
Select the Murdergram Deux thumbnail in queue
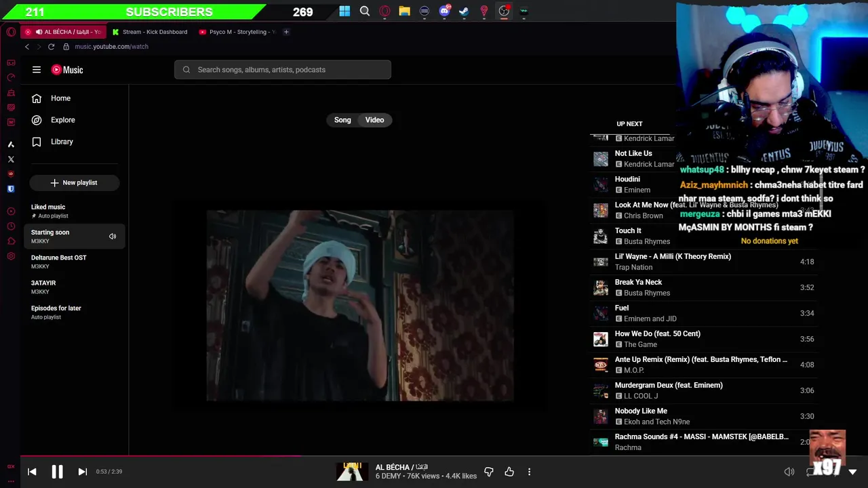601,390
